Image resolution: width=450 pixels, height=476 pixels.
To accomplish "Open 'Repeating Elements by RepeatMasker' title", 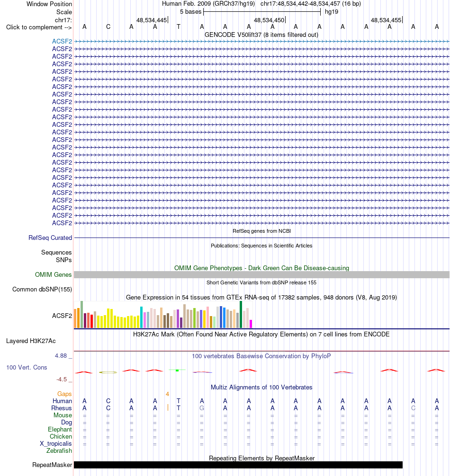I will 261,458.
